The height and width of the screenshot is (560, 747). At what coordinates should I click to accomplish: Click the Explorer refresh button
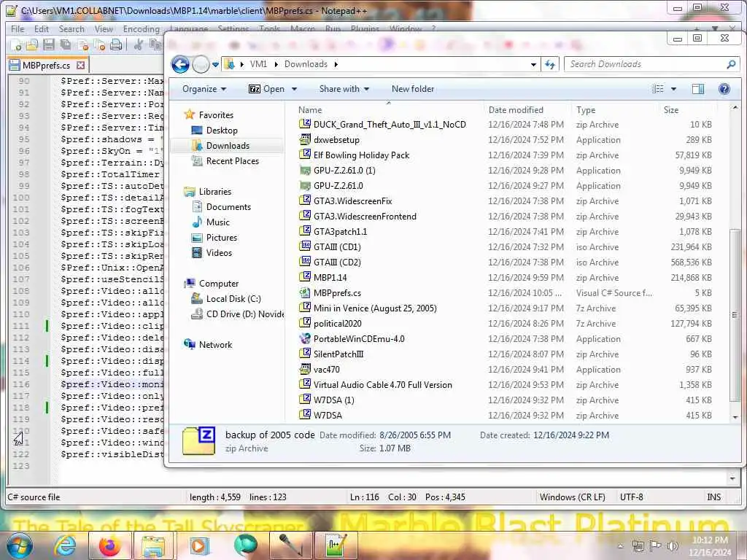550,64
